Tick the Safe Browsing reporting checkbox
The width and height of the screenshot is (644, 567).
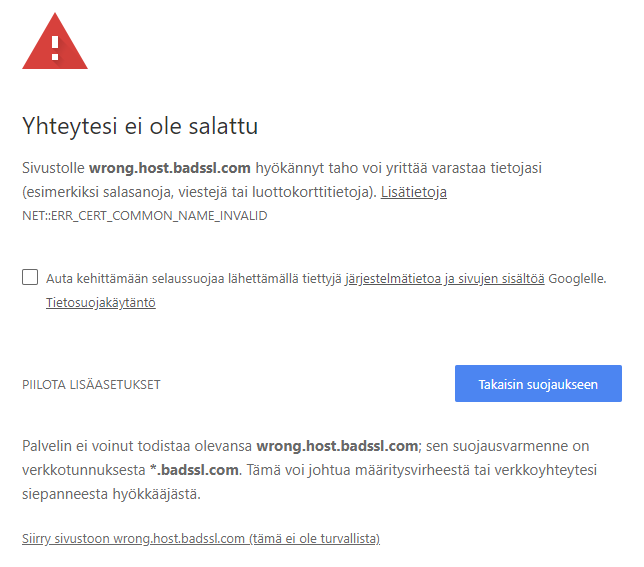pyautogui.click(x=30, y=277)
